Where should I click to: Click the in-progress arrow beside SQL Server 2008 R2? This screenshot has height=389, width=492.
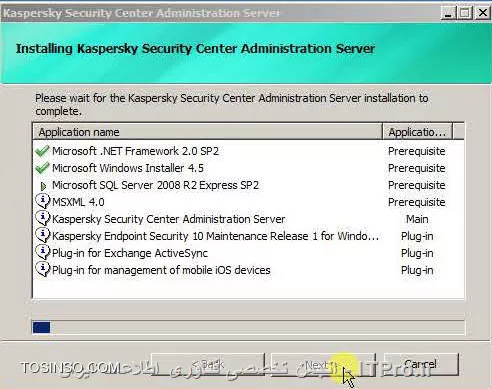click(x=43, y=186)
